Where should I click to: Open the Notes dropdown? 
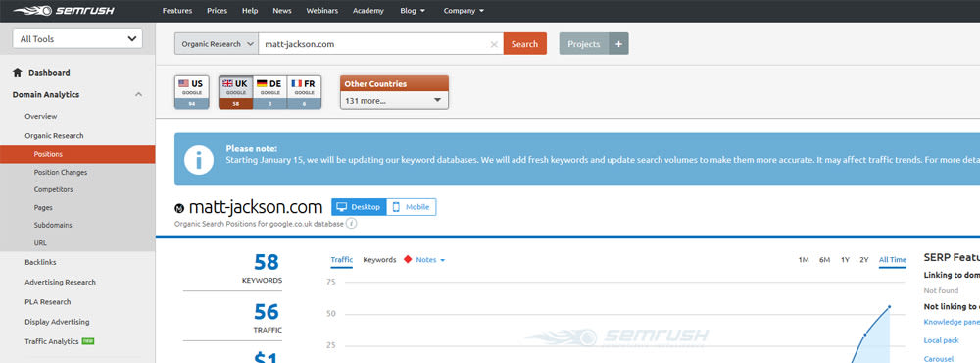[x=430, y=260]
